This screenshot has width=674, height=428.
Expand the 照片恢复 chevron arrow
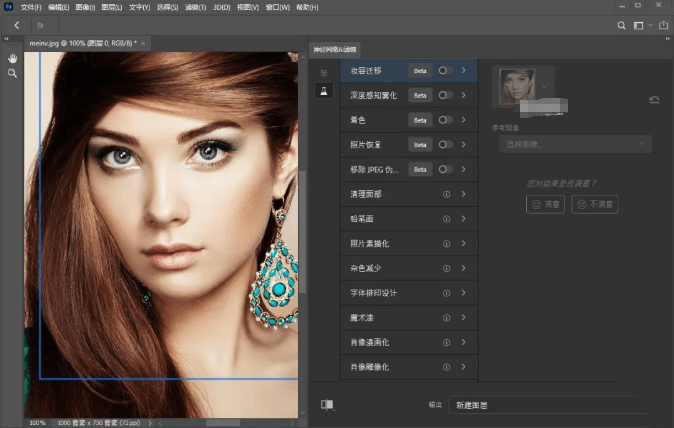[463, 144]
